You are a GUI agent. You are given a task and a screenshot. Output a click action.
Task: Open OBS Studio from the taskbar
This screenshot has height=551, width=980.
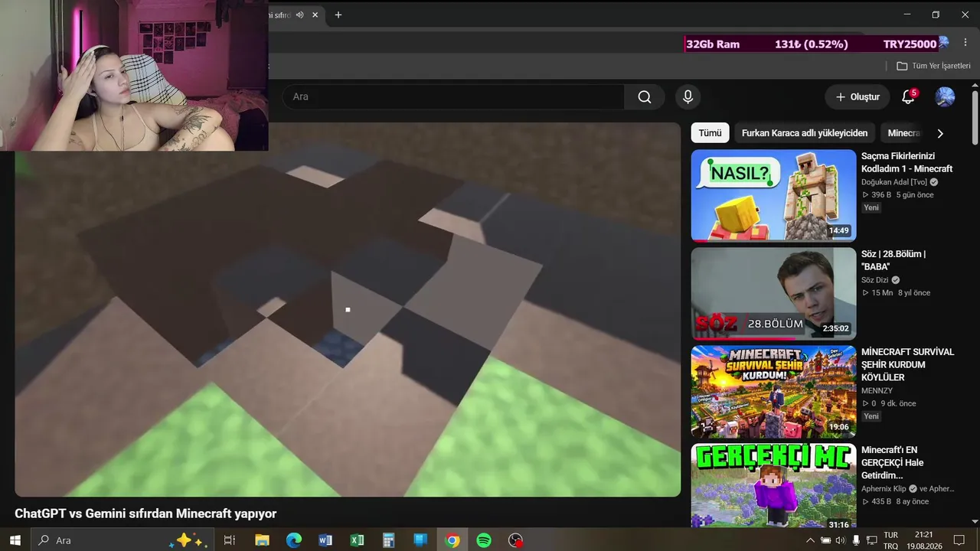516,540
